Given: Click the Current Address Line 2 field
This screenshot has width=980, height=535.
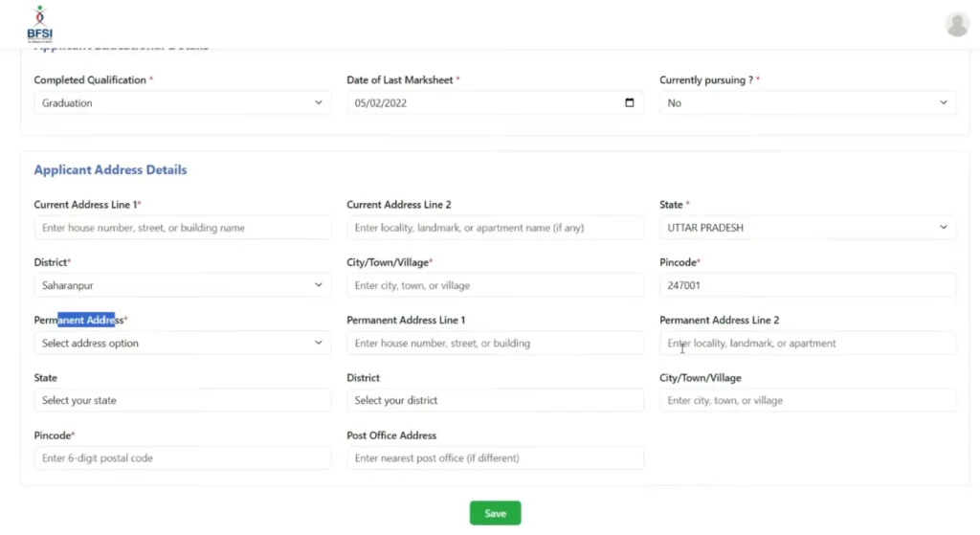Looking at the screenshot, I should click(x=495, y=228).
